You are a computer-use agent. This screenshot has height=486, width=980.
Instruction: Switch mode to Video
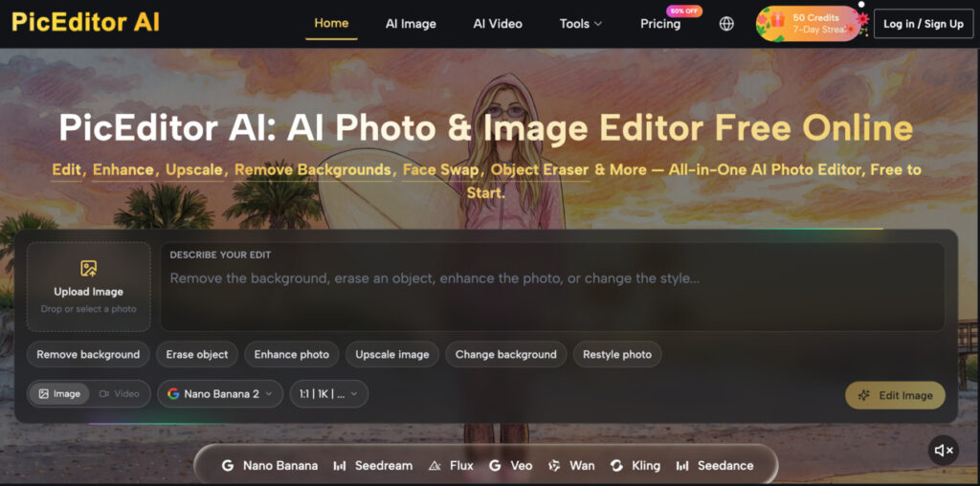(x=120, y=394)
